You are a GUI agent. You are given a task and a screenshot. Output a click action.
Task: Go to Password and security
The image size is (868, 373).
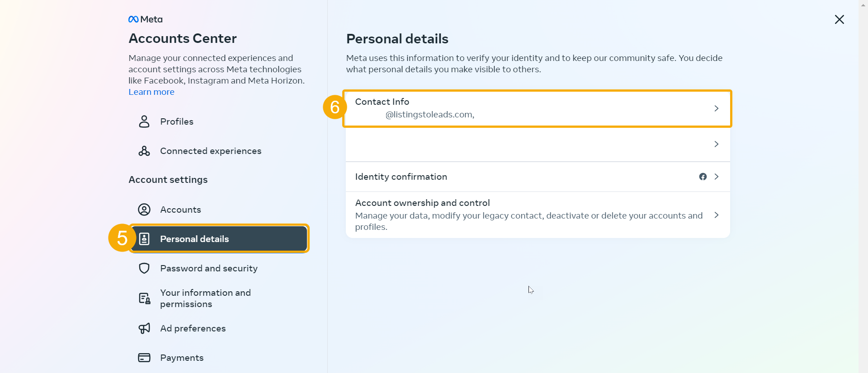coord(209,268)
